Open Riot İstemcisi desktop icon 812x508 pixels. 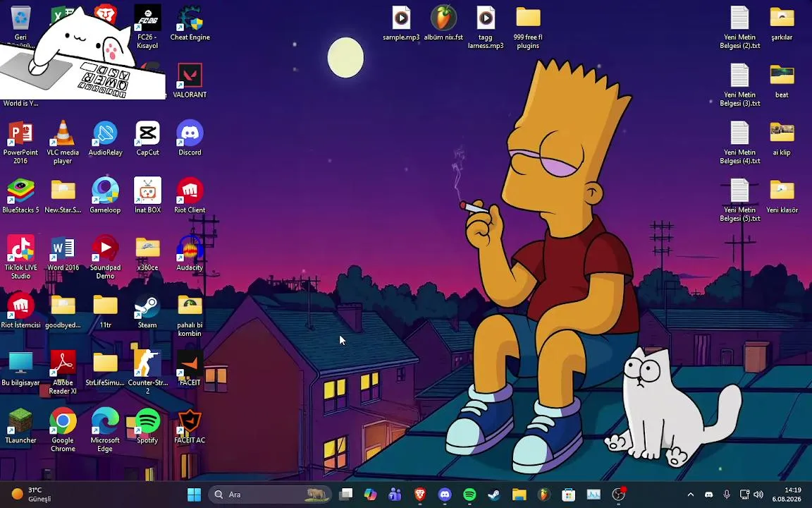20,311
